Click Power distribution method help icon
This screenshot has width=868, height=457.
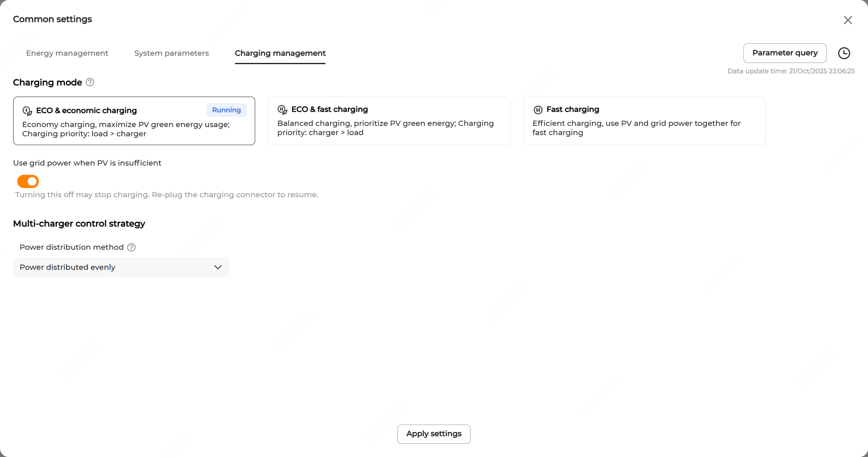click(131, 247)
